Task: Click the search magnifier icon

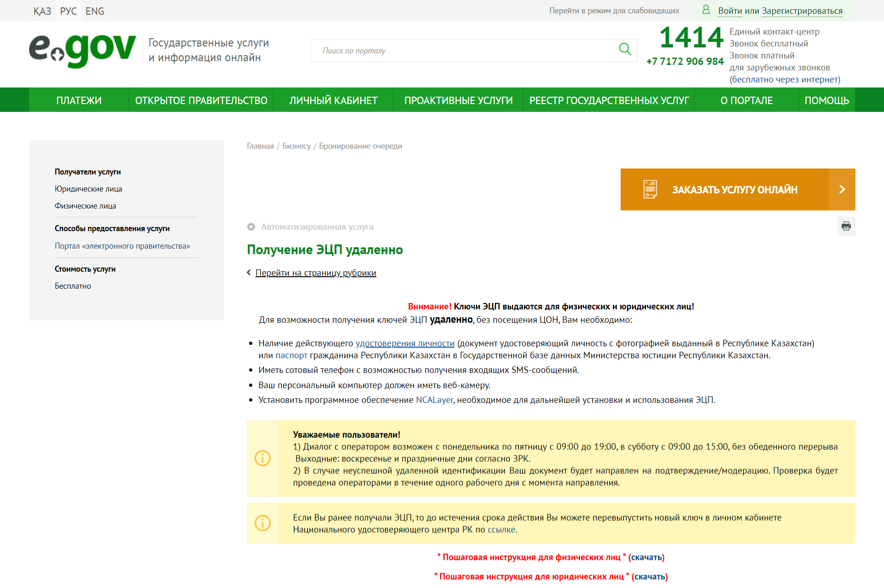Action: coord(625,49)
